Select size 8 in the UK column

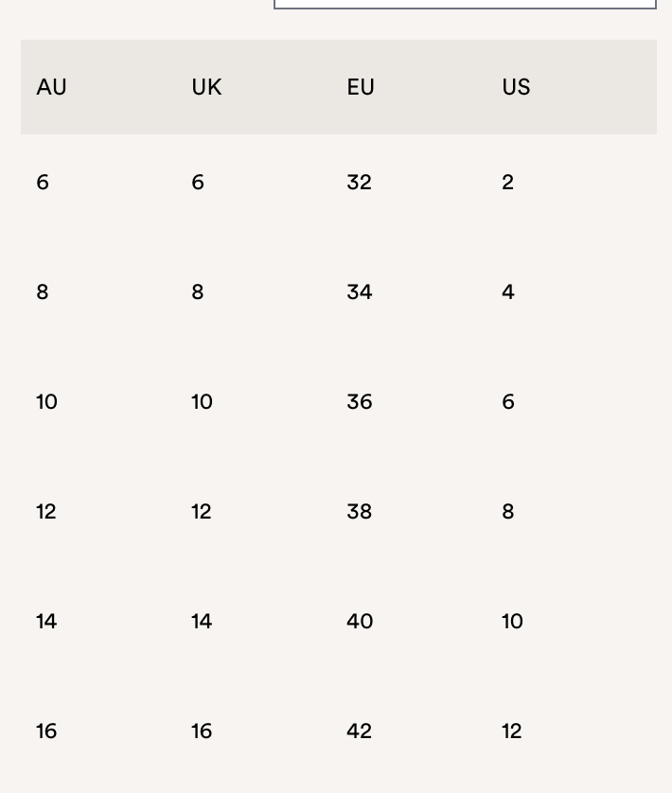[x=198, y=292]
